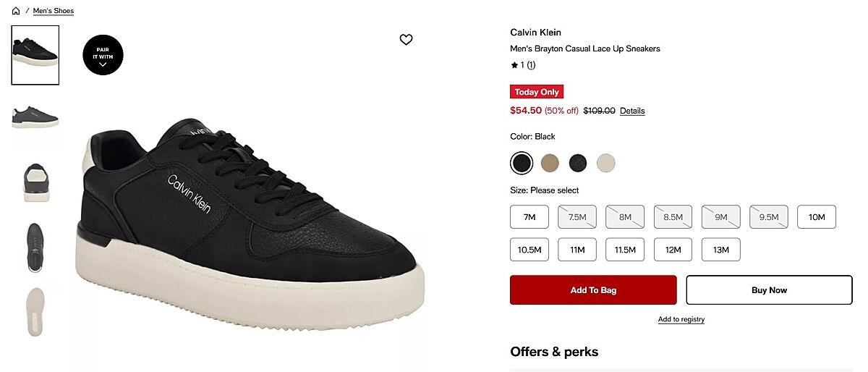This screenshot has width=868, height=372.
Task: Pick size 11.5M option
Action: click(624, 250)
